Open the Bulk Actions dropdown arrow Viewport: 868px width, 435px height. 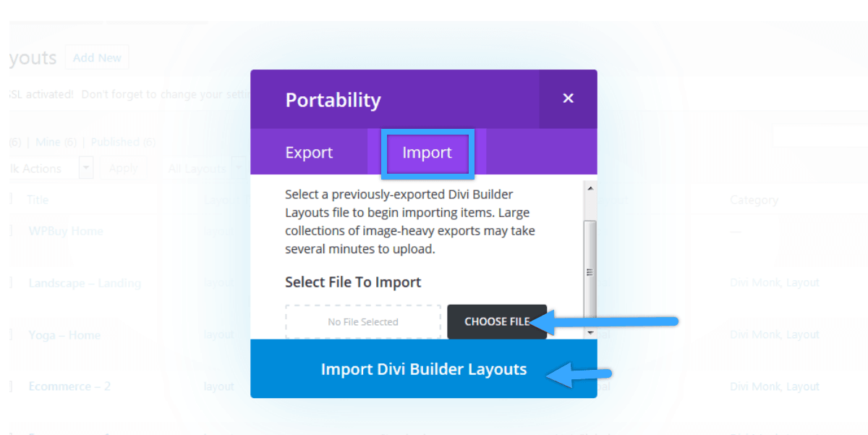(86, 169)
